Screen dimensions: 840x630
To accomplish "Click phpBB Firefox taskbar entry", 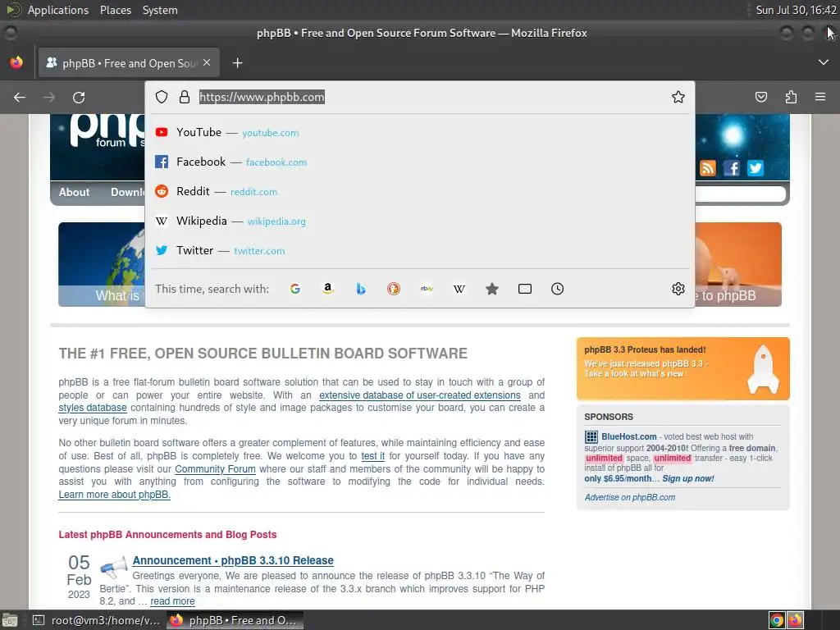I will tap(234, 620).
